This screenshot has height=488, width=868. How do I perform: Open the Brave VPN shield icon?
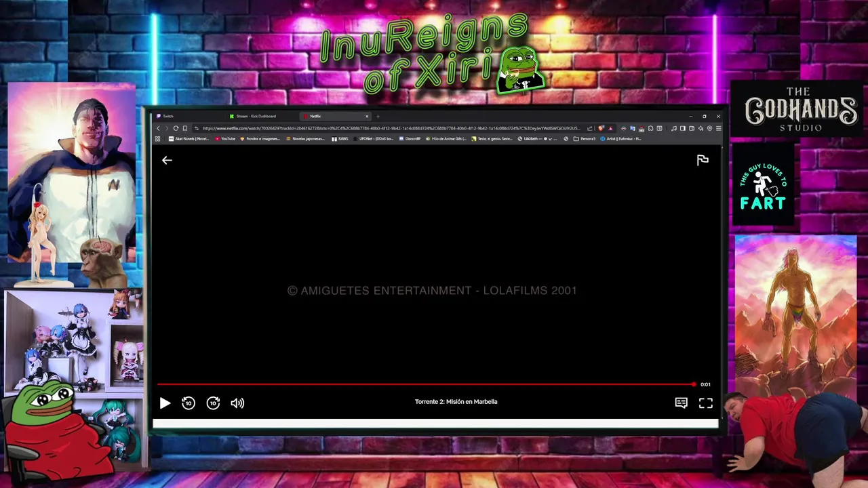709,128
